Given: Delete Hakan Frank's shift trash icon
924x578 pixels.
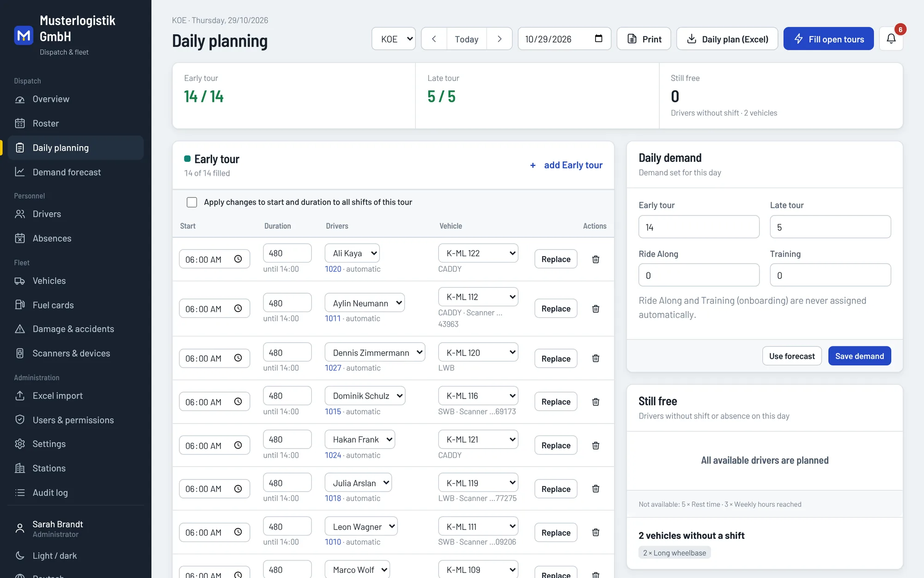Looking at the screenshot, I should [x=596, y=445].
